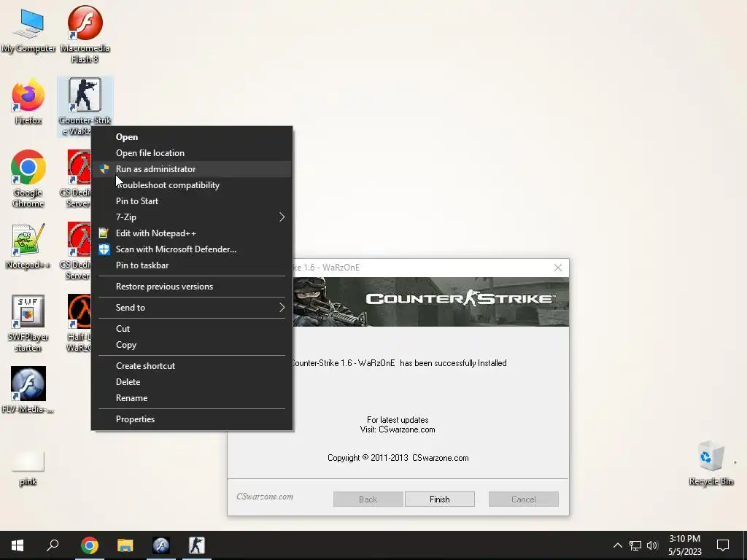Image resolution: width=747 pixels, height=560 pixels.
Task: Click the taskbar clock showing 3:10 PM
Action: pos(684,545)
